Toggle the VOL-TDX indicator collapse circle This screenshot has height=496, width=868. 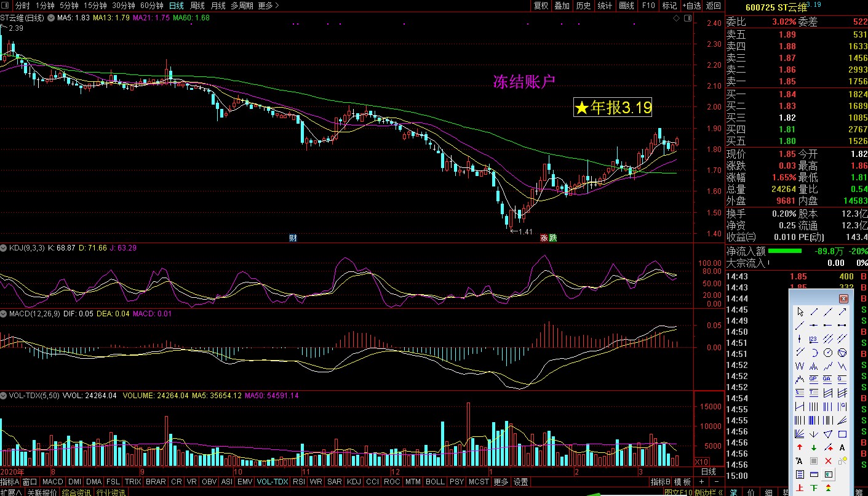(4, 396)
